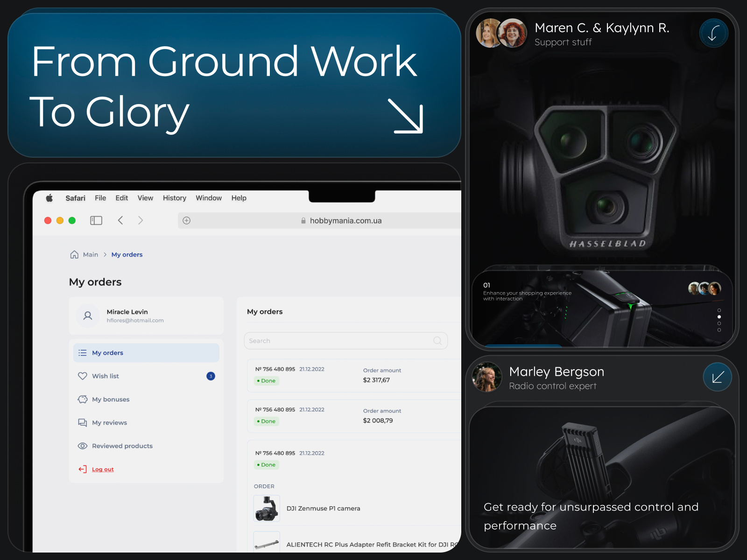
Task: Open the Apple menu
Action: 49,198
